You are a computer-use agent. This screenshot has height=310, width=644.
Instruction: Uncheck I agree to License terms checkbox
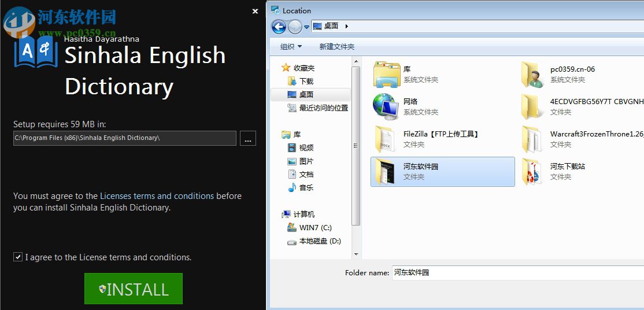[x=18, y=257]
